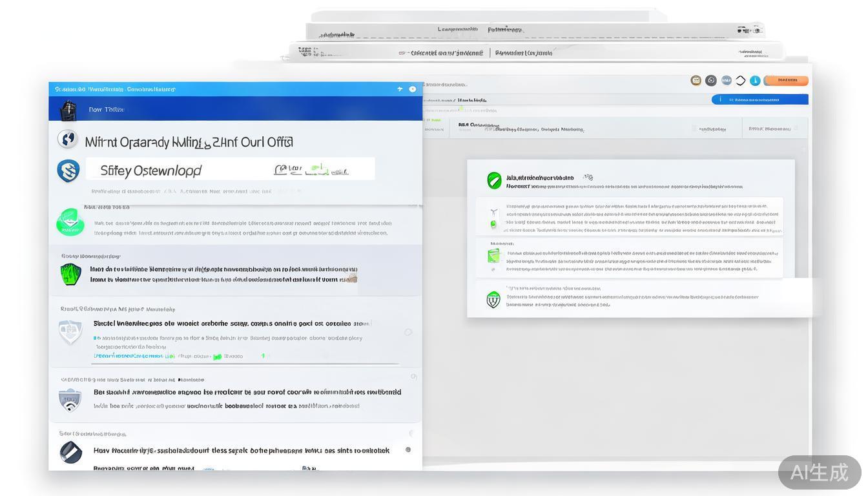Screen dimensions: 868x496
Task: Click the dark round slash icon at list bottom
Action: tap(70, 452)
